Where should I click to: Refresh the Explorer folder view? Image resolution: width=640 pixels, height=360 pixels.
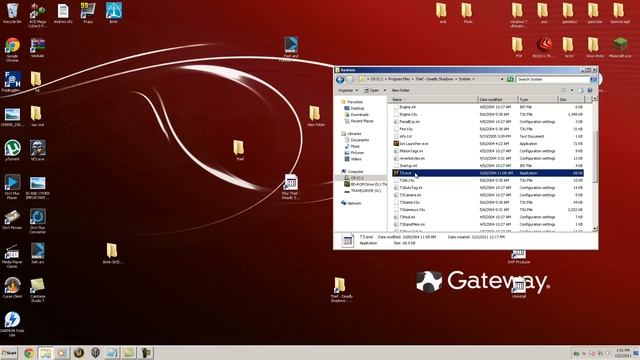510,79
